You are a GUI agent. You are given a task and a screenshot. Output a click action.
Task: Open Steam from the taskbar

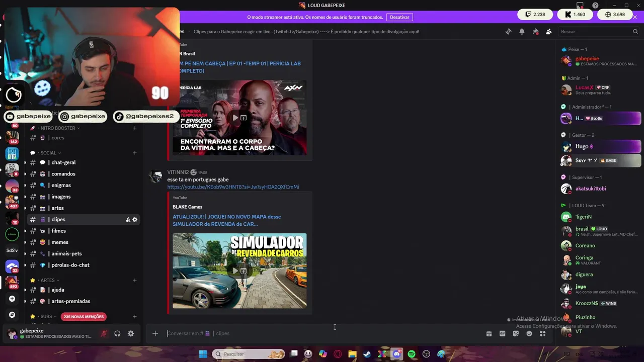coord(367,354)
